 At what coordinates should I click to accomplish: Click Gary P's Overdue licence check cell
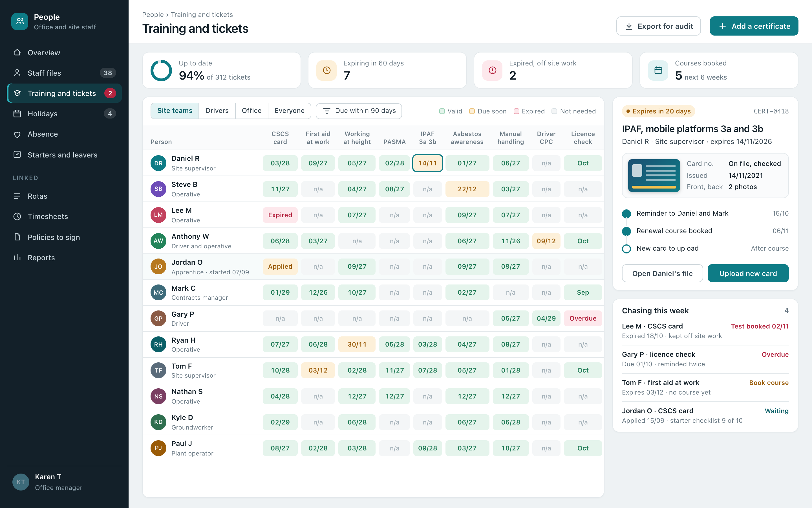click(x=582, y=319)
